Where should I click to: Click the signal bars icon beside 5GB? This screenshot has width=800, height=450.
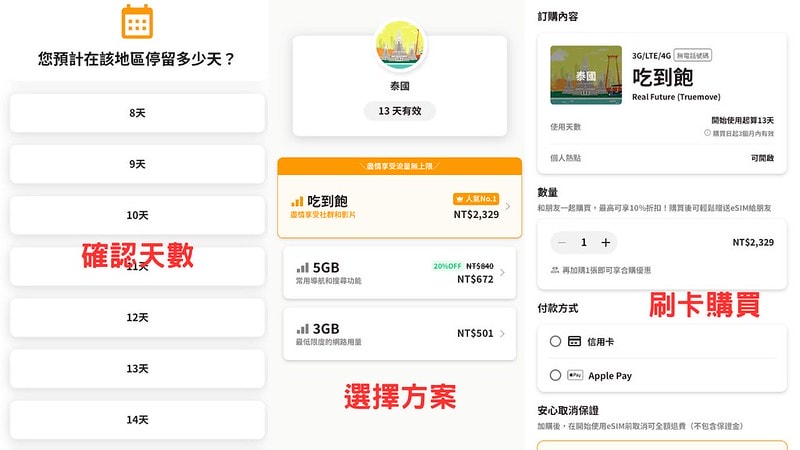pyautogui.click(x=303, y=268)
